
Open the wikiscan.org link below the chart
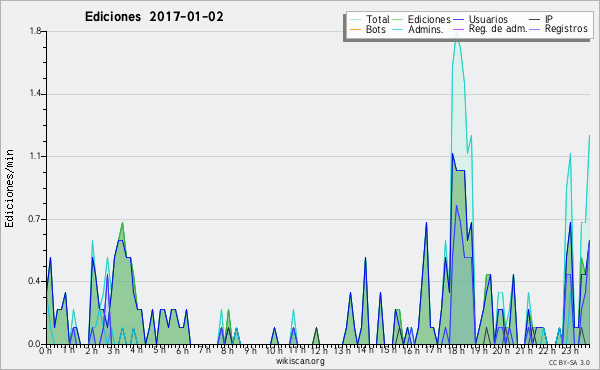300,361
